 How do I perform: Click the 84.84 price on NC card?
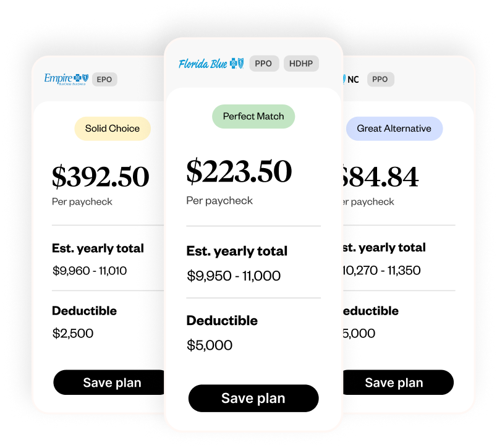pos(380,177)
